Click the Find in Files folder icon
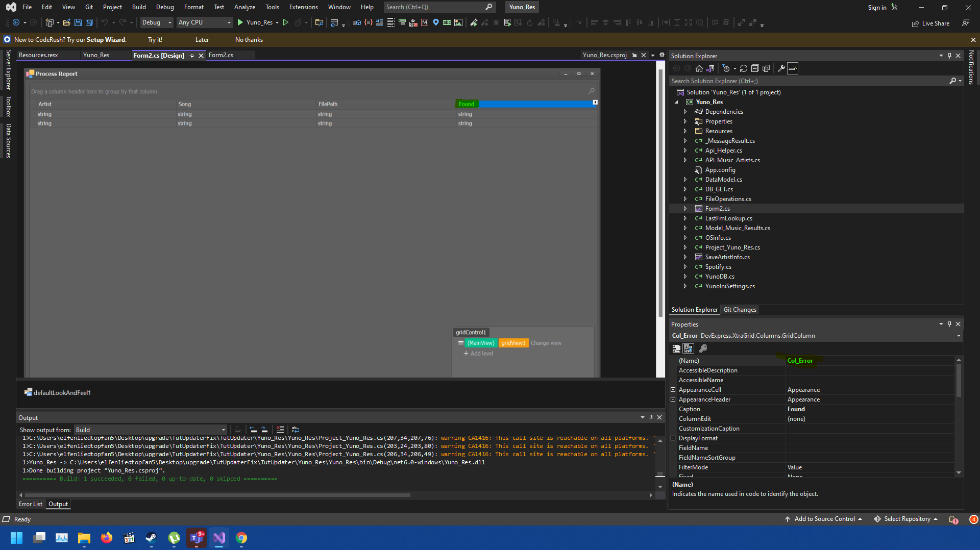Screen dimensions: 980x550 tap(319, 22)
